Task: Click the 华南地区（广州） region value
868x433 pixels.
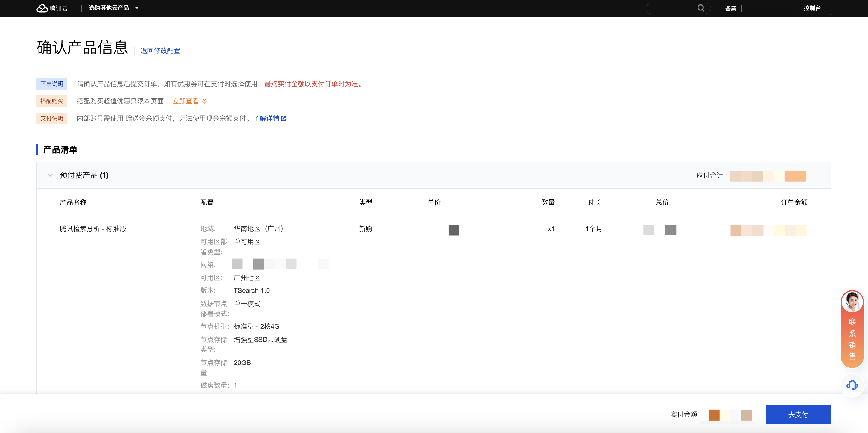Action: click(x=260, y=229)
